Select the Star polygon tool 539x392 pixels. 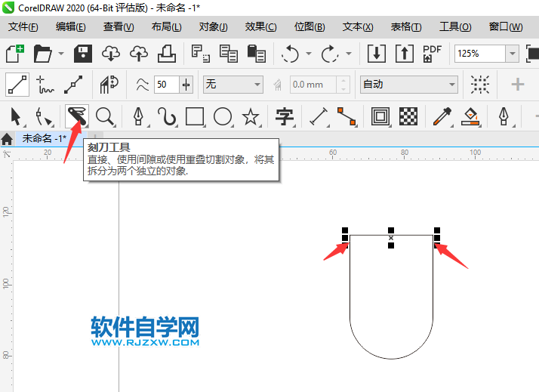(250, 116)
